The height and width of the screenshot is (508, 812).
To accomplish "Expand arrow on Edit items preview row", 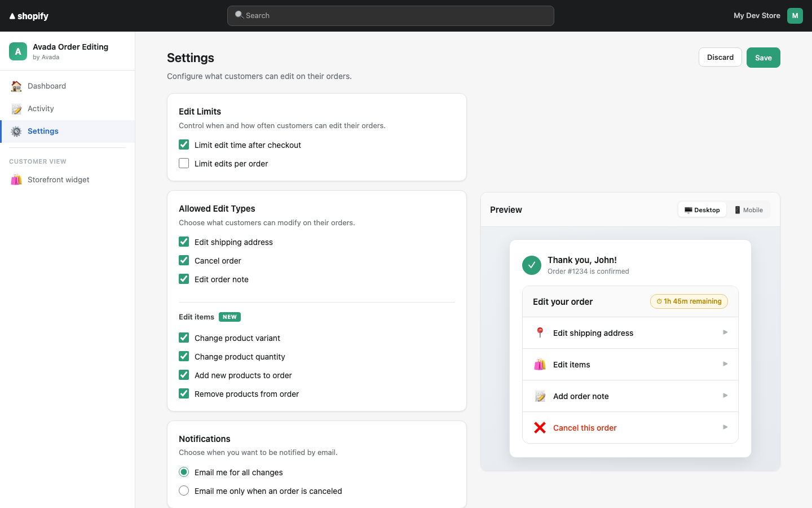I will [725, 364].
